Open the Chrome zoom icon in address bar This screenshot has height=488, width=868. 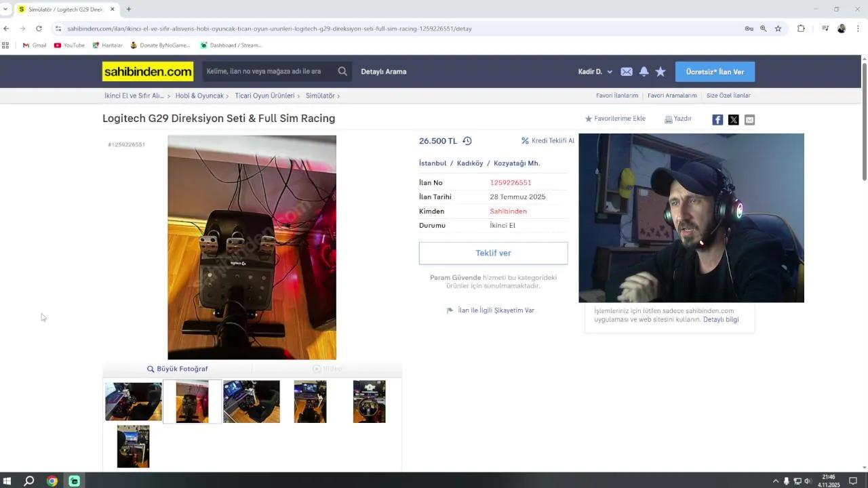tap(764, 28)
